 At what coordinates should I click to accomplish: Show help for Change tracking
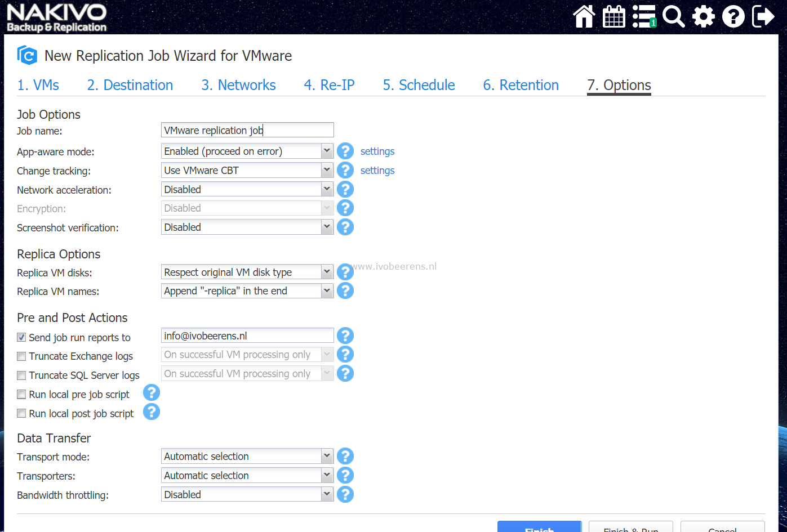(x=345, y=170)
